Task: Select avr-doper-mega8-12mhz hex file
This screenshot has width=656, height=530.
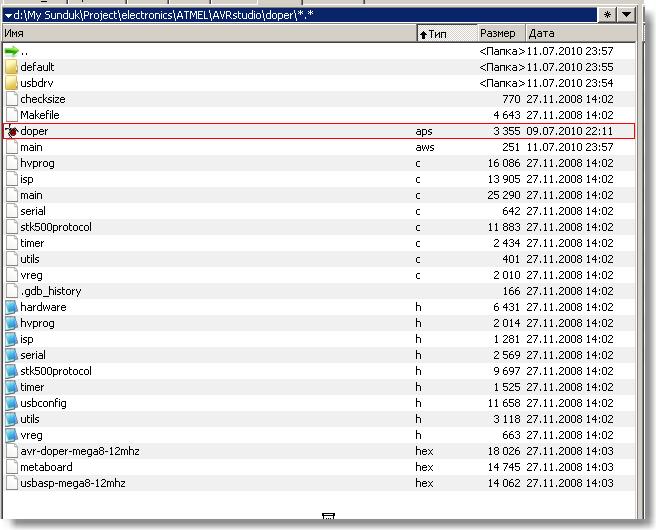Action: (x=80, y=451)
